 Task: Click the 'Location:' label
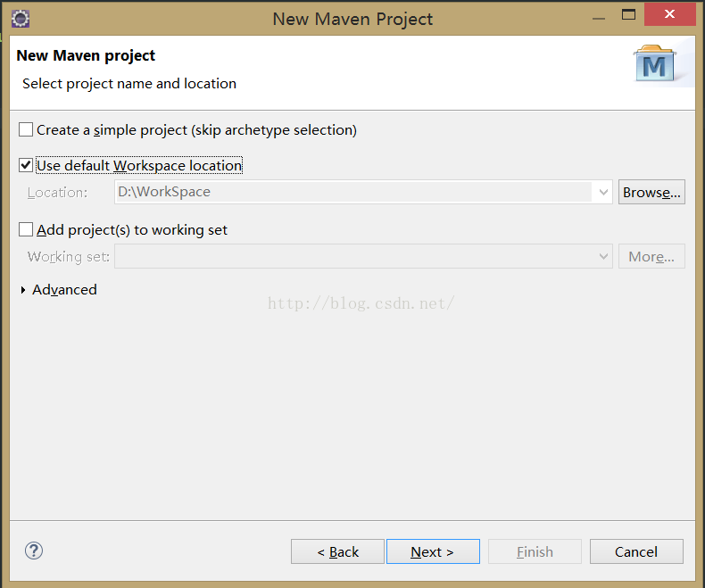(x=57, y=193)
